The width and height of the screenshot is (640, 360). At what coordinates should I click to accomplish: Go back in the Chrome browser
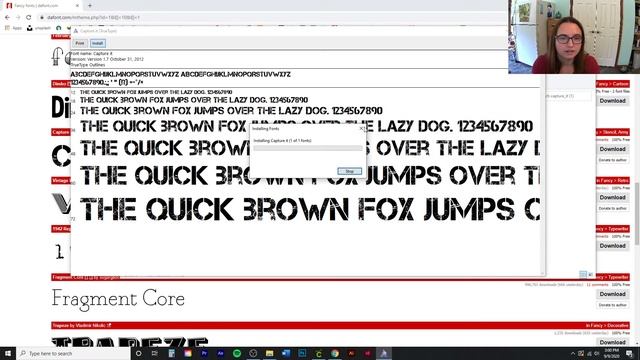(x=7, y=18)
